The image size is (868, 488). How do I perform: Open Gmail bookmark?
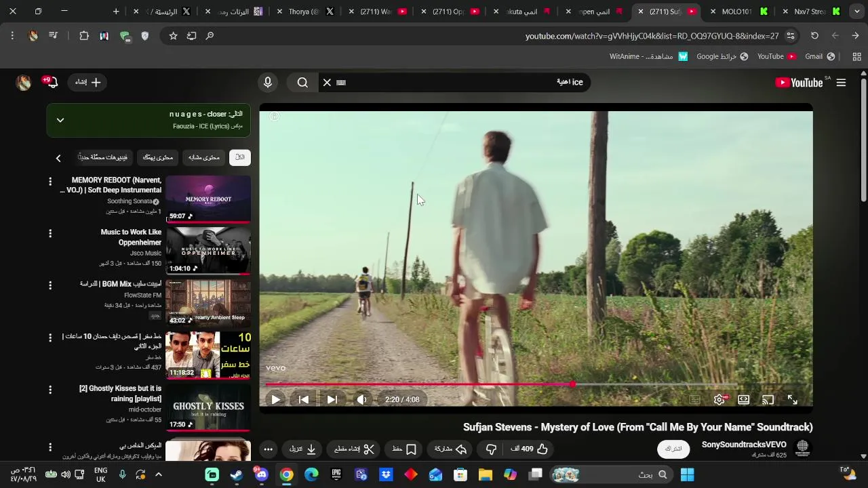coord(820,56)
